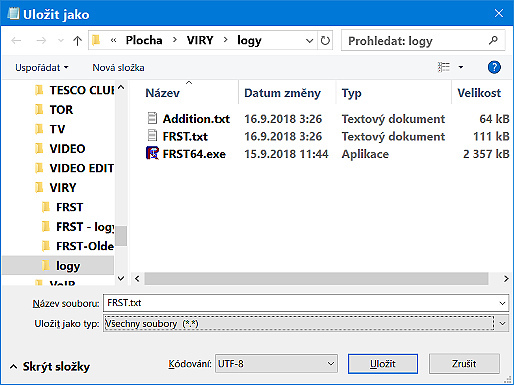
Task: Select the Addition.txt file
Action: click(196, 119)
